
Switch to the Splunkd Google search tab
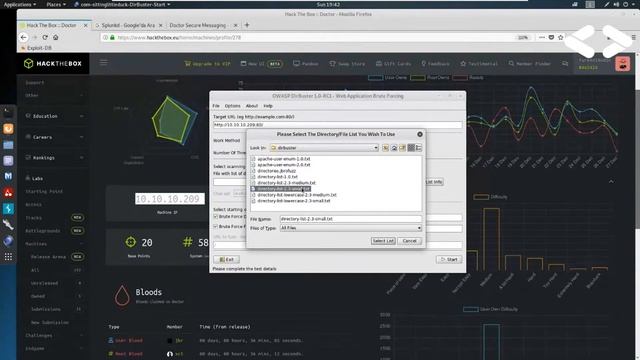tap(128, 25)
